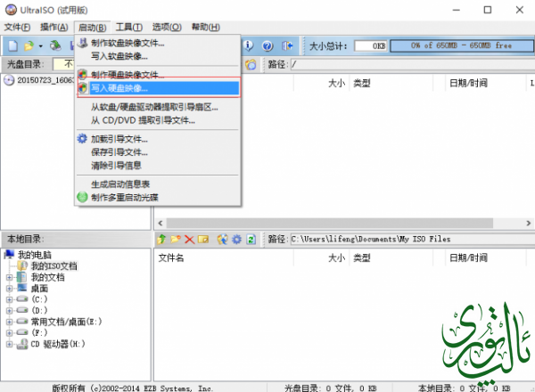The image size is (535, 392).
Task: Select 我的ISO文档 tree item
Action: [x=53, y=266]
